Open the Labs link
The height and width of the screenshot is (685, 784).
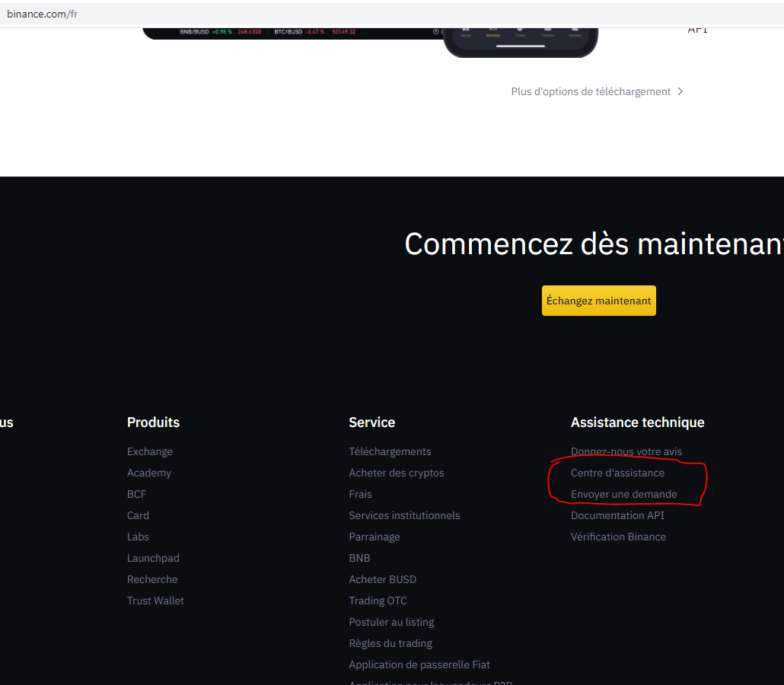(138, 537)
